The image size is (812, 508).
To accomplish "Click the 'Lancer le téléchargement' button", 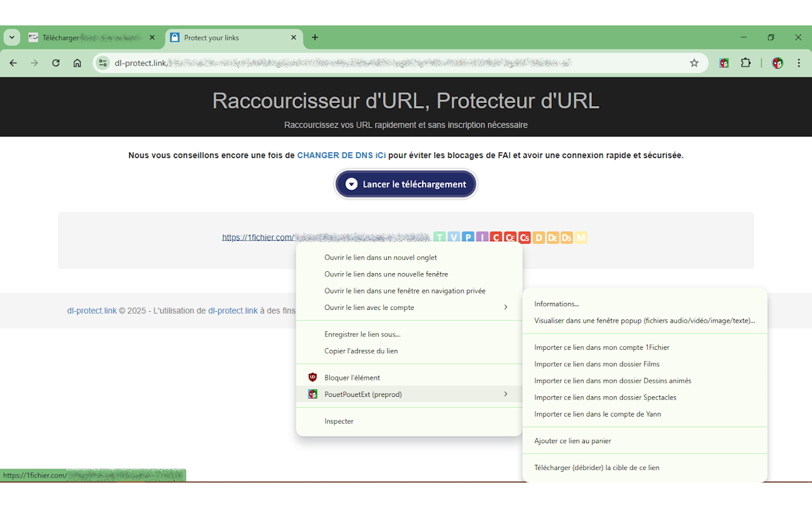I will point(406,184).
